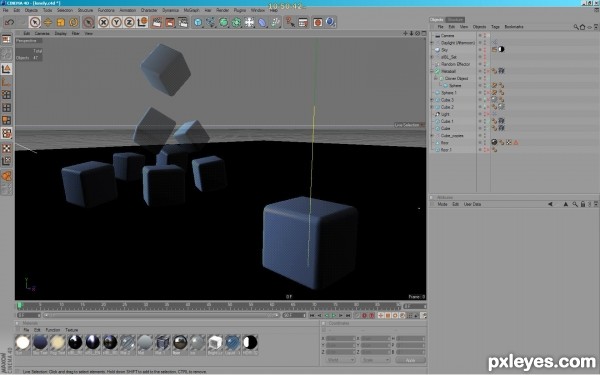Click the spline objects toolbar icon
Screen dimensions: 600x375
click(210, 22)
